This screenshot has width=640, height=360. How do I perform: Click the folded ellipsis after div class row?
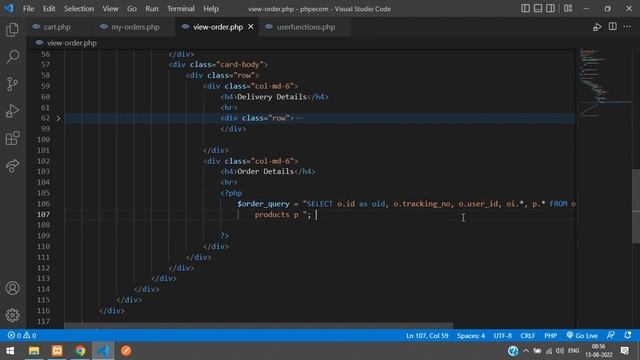[x=299, y=118]
